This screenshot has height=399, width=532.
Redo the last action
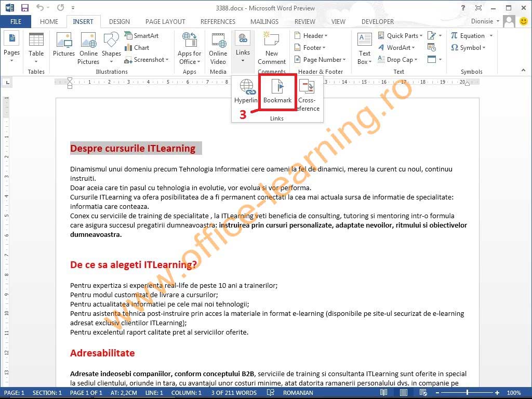pos(60,7)
